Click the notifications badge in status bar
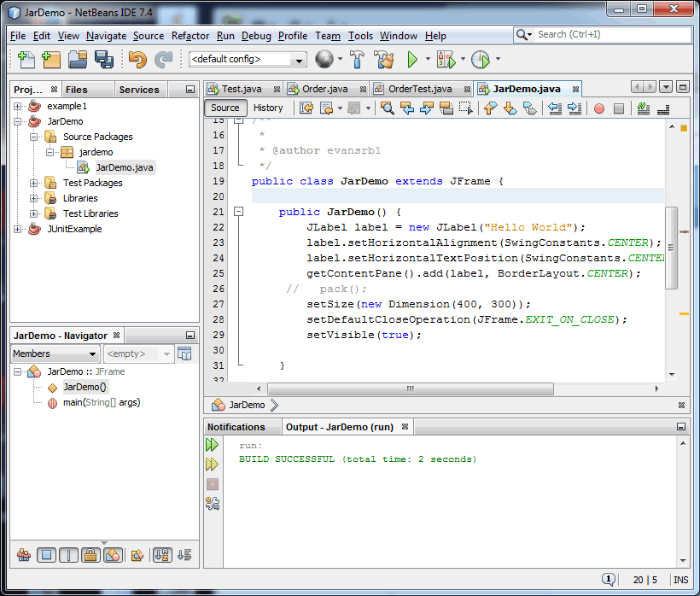 pos(608,580)
